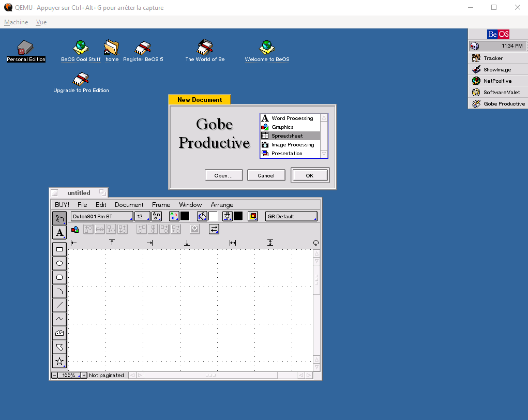
Task: Click the zoom out minus button
Action: tap(54, 375)
